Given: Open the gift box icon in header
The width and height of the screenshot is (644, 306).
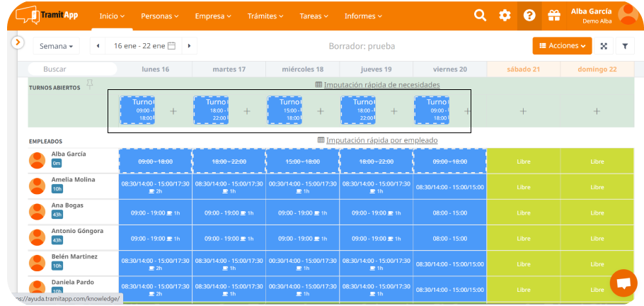Looking at the screenshot, I should [x=554, y=16].
